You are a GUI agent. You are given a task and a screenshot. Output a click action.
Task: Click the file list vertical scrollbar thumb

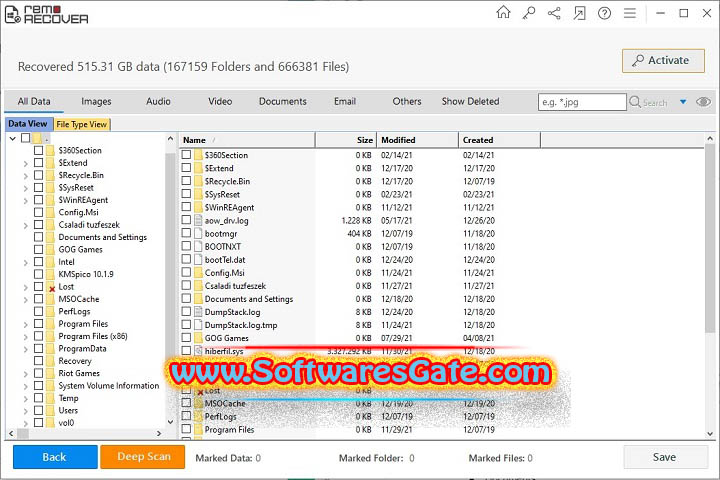pos(710,239)
